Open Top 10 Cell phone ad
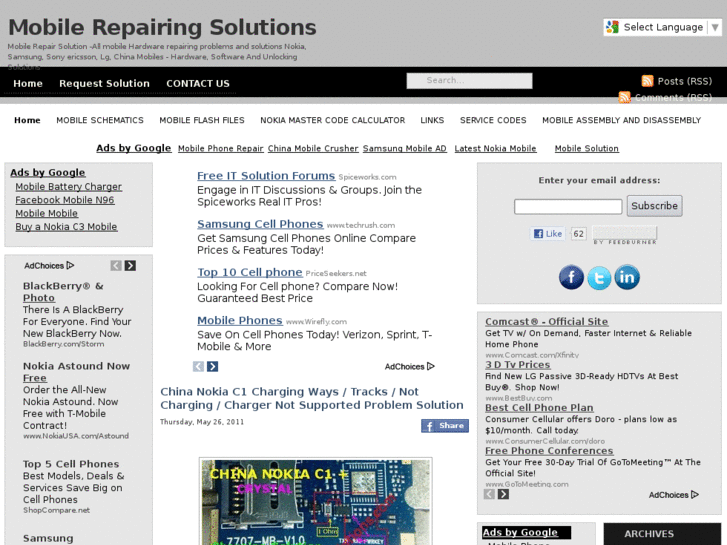 tap(249, 272)
